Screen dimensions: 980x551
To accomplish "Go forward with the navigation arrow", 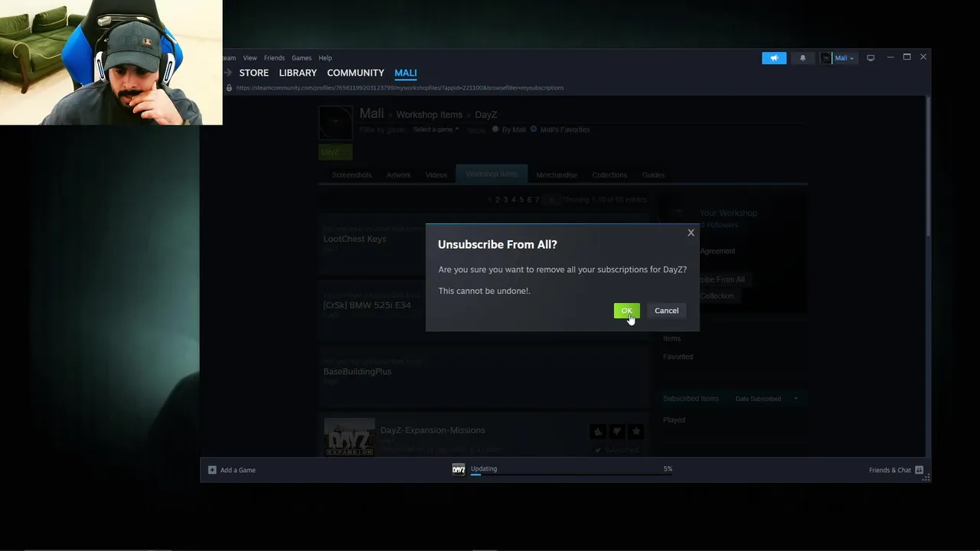I will coord(228,73).
